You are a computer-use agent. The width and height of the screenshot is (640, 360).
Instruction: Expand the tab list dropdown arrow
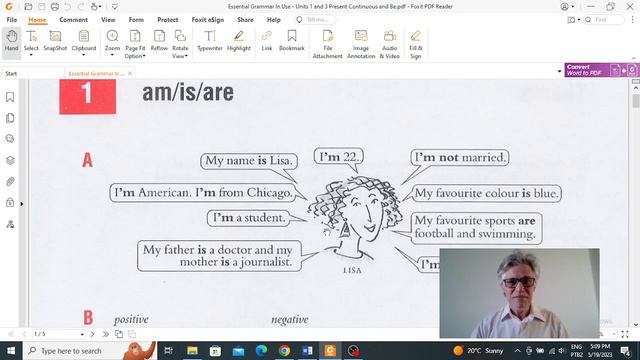click(x=560, y=71)
